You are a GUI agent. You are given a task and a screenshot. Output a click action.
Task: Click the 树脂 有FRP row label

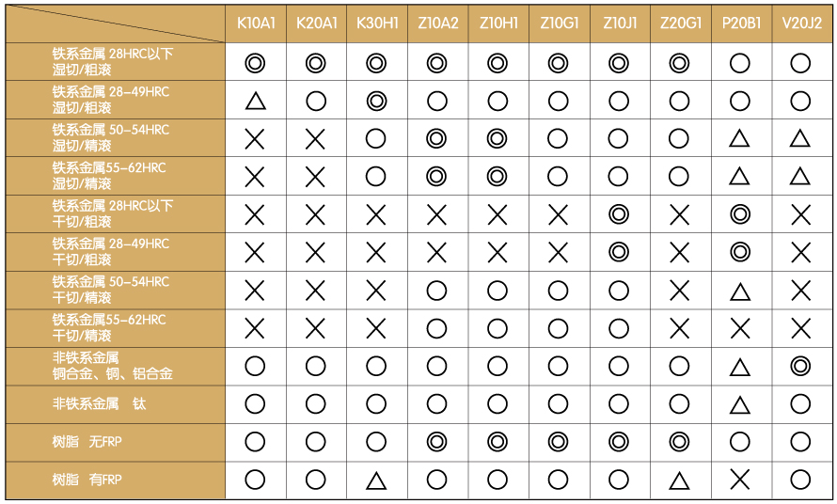coord(87,480)
